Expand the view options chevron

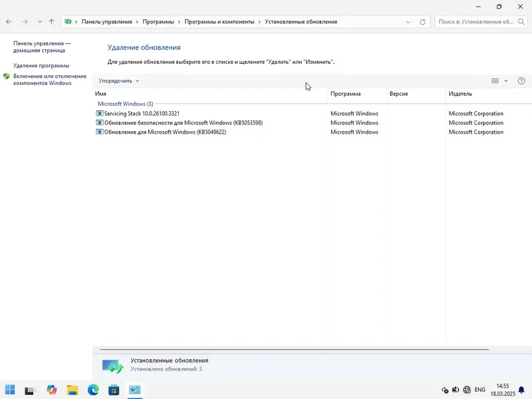505,80
